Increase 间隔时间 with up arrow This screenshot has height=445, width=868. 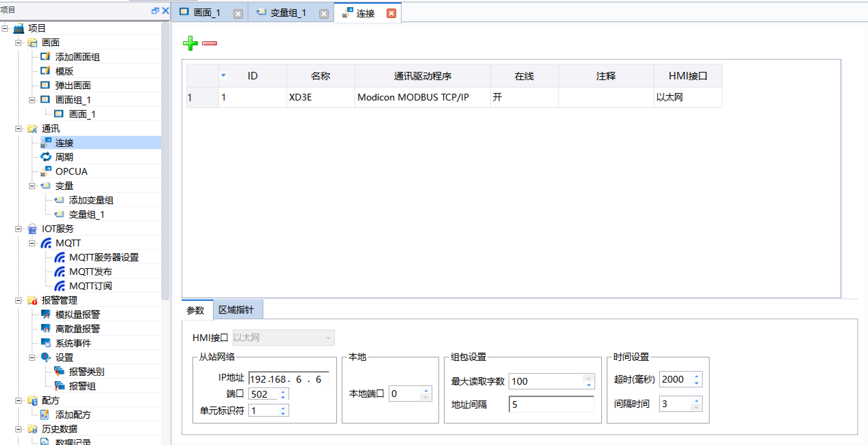696,401
